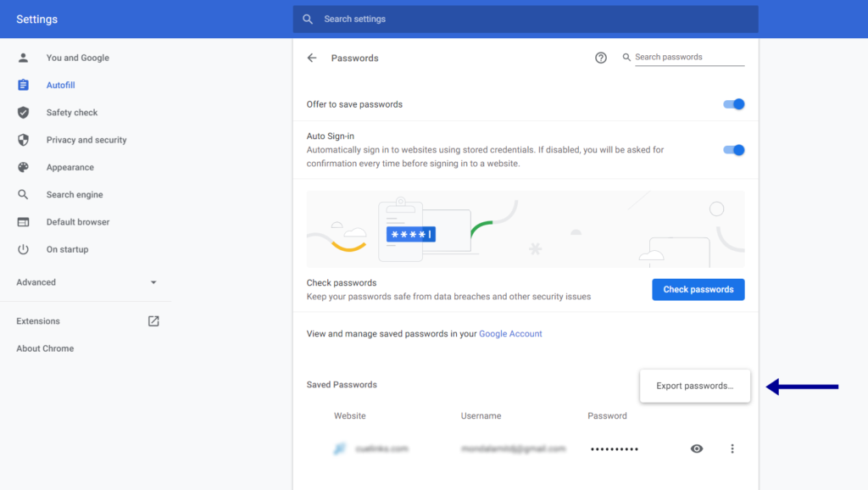Click the Check passwords button
This screenshot has width=868, height=490.
click(x=698, y=289)
